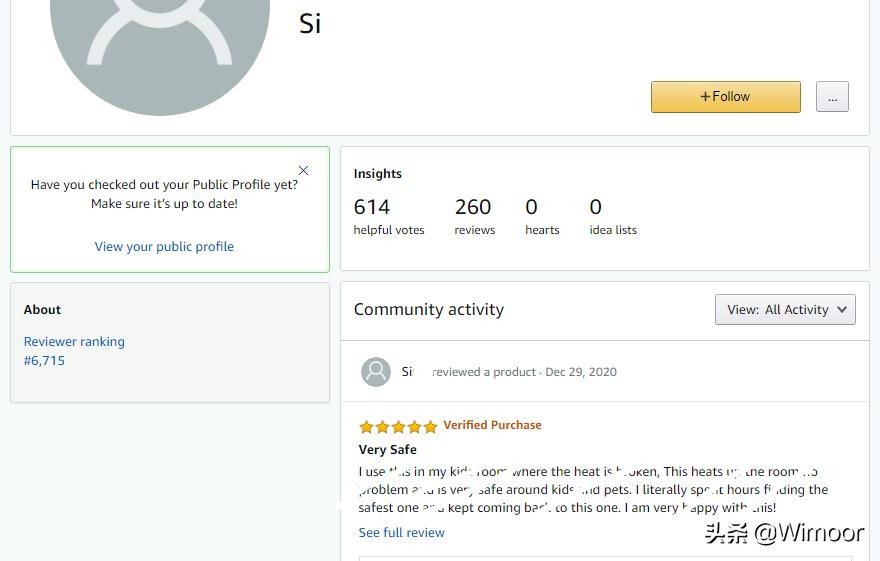Click the Verified Purchase label

point(492,425)
